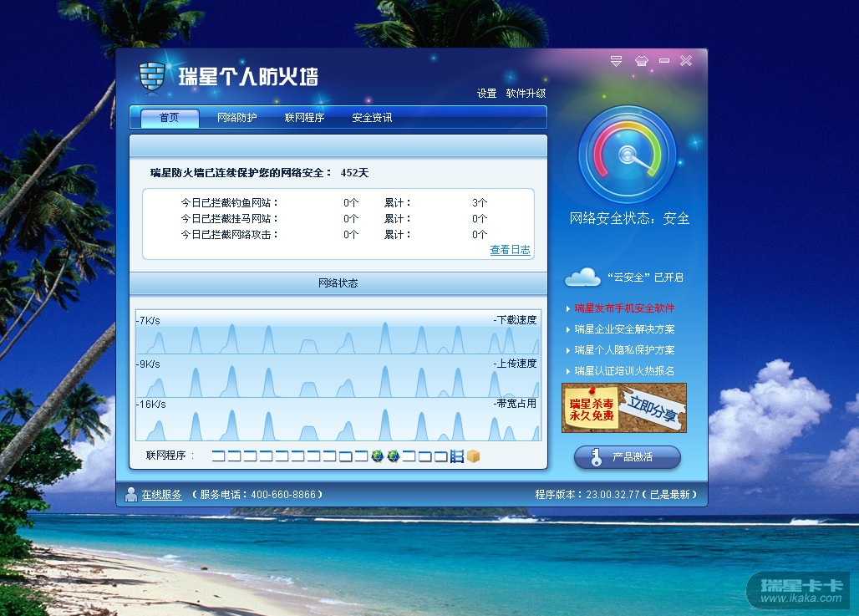Screen dimensions: 859x616
Task: Open 瑞星认证培训火热报名 link
Action: point(624,370)
